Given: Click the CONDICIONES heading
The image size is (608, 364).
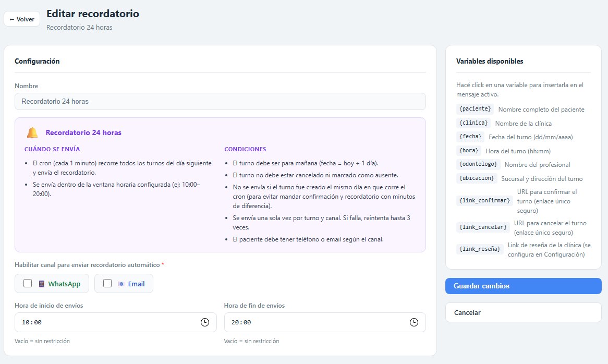Looking at the screenshot, I should point(245,149).
